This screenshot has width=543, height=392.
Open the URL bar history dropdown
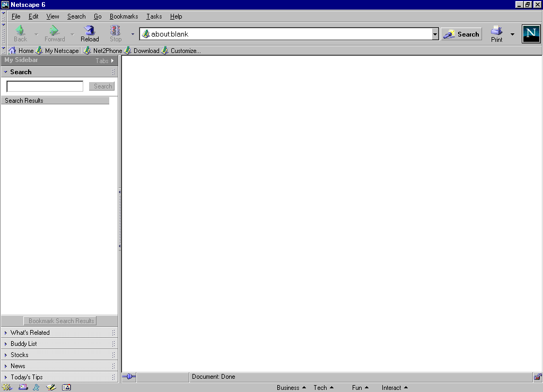(x=435, y=34)
